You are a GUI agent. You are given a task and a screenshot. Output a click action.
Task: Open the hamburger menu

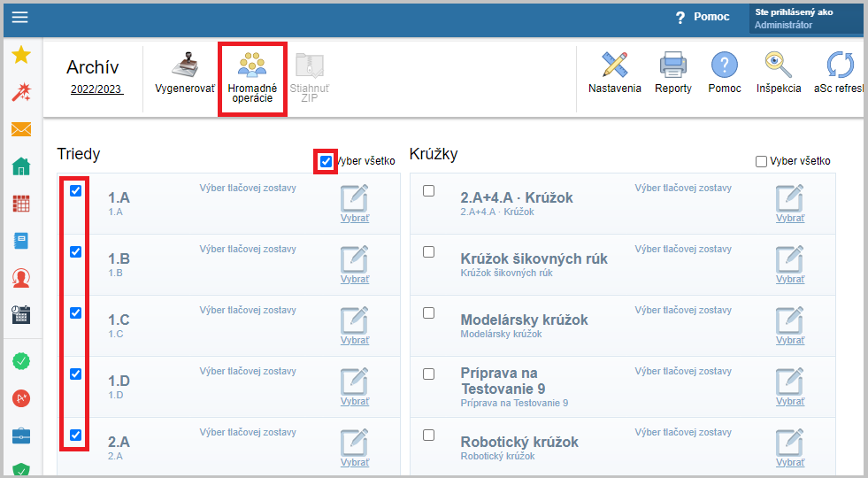[20, 17]
